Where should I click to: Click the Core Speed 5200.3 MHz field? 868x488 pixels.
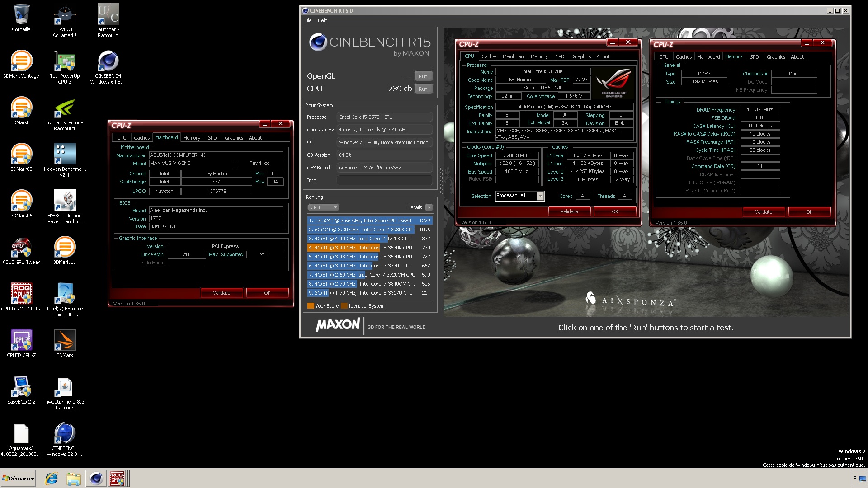[517, 155]
